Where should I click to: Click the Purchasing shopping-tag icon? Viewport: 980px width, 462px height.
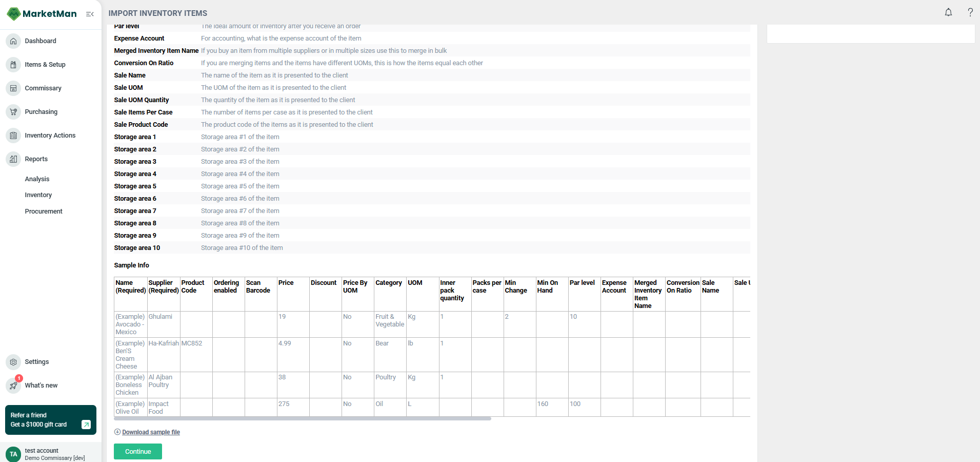point(13,111)
